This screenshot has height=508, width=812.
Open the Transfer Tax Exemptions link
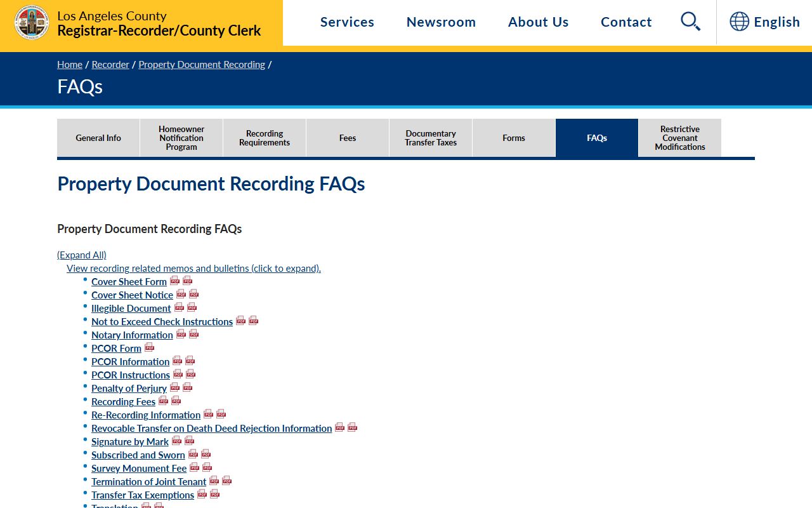tap(143, 495)
